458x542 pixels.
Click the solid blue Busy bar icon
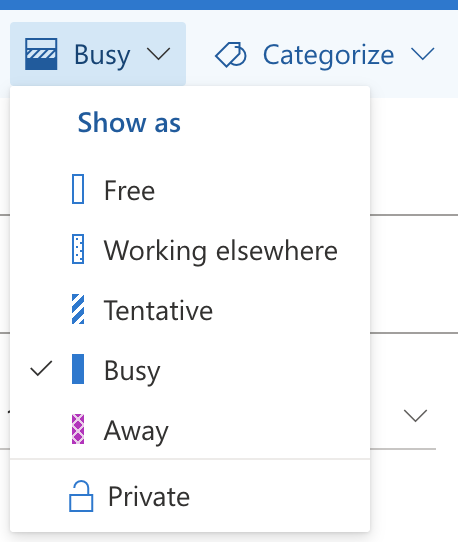pyautogui.click(x=78, y=369)
